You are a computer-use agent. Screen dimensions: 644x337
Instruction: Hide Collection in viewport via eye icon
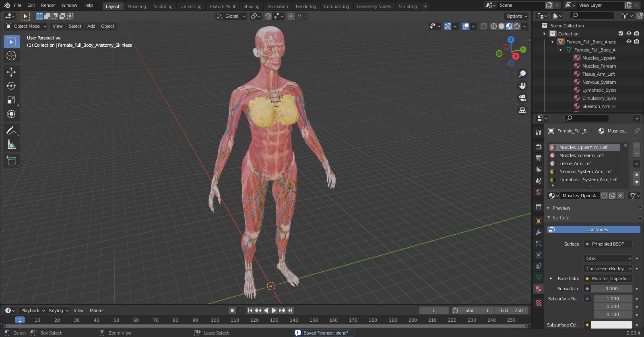629,33
